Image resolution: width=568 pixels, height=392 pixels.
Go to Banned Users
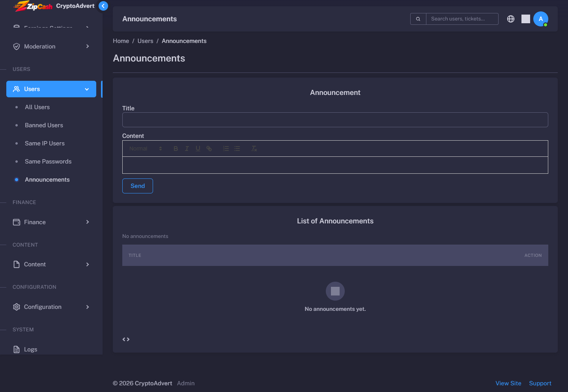(x=44, y=125)
